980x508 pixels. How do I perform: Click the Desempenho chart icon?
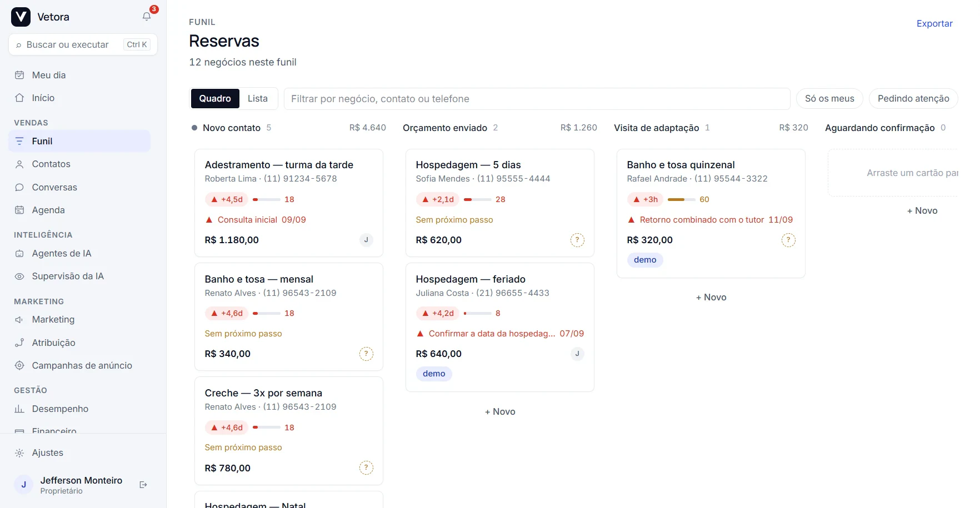pos(19,409)
